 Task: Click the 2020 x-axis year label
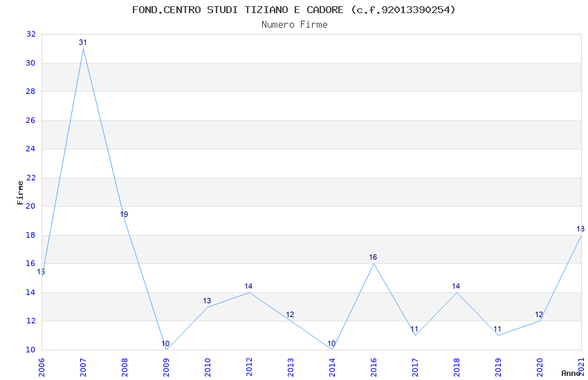540,367
